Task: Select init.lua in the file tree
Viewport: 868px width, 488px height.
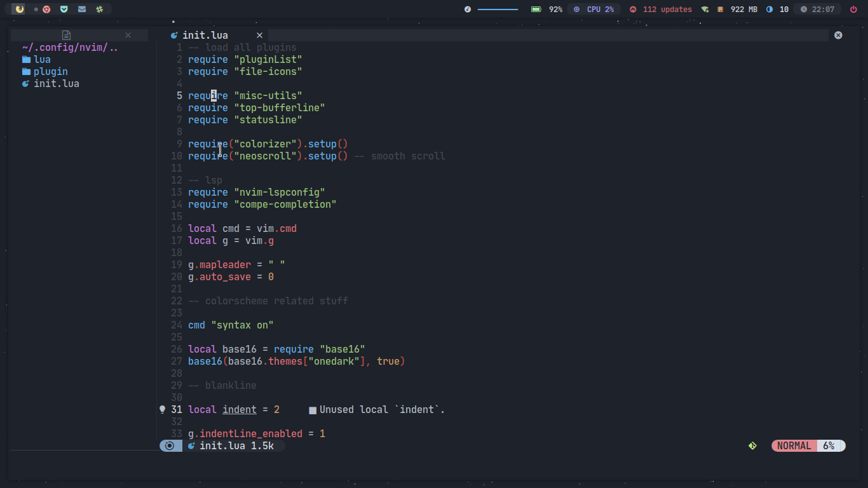Action: tap(55, 83)
